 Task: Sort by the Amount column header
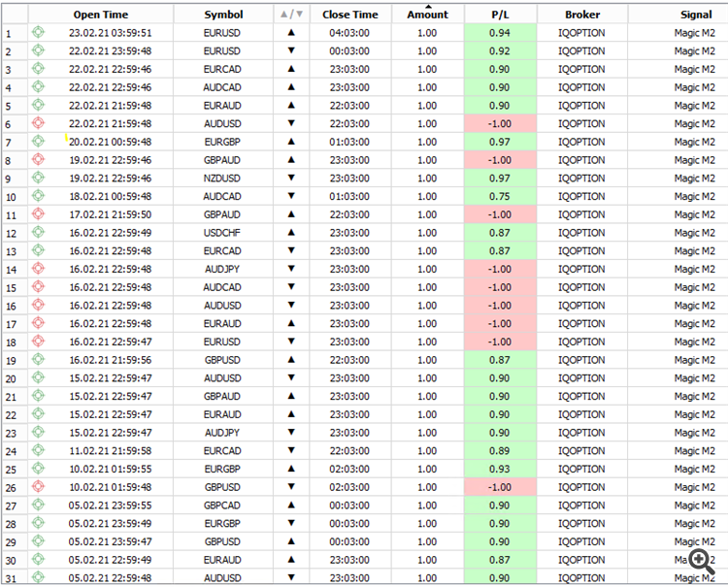(428, 15)
